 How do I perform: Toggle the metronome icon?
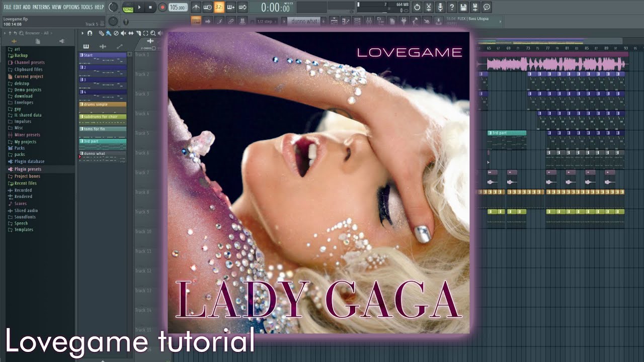(196, 7)
